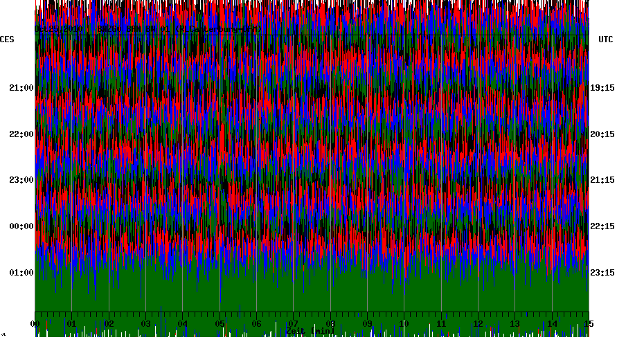The height and width of the screenshot is (342, 644).
Task: Click the 21:00 time label on left axis
Action: (21, 88)
